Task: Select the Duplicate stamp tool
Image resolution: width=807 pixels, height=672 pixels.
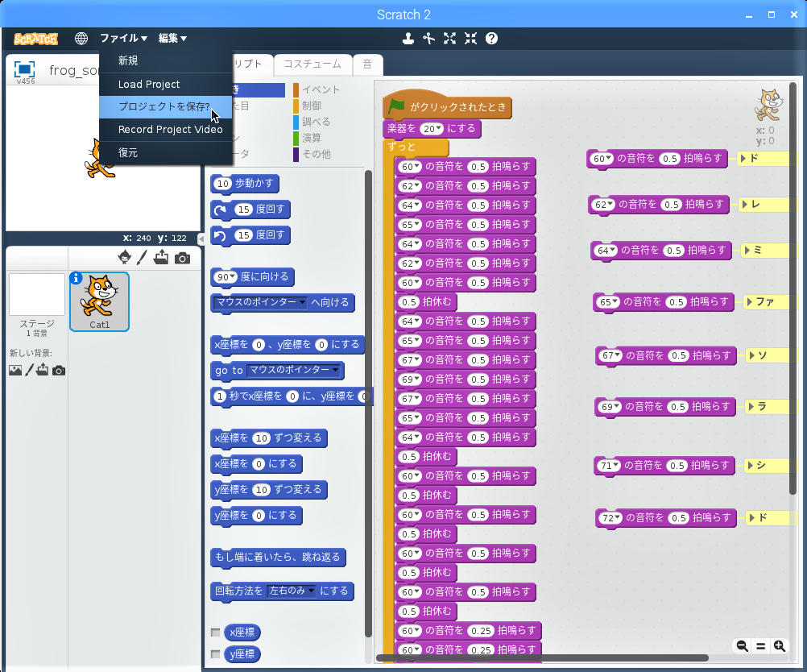Action: point(408,39)
